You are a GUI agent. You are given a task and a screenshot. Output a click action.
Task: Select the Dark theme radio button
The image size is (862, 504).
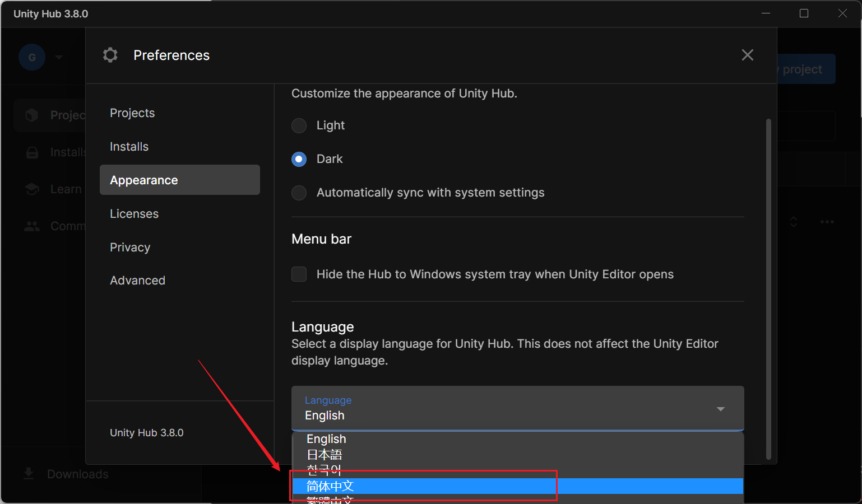[x=299, y=159]
